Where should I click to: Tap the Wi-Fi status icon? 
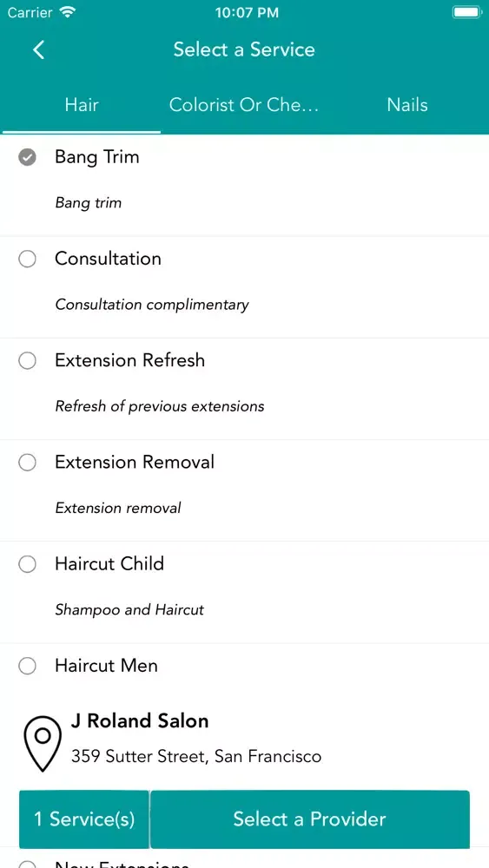coord(69,13)
